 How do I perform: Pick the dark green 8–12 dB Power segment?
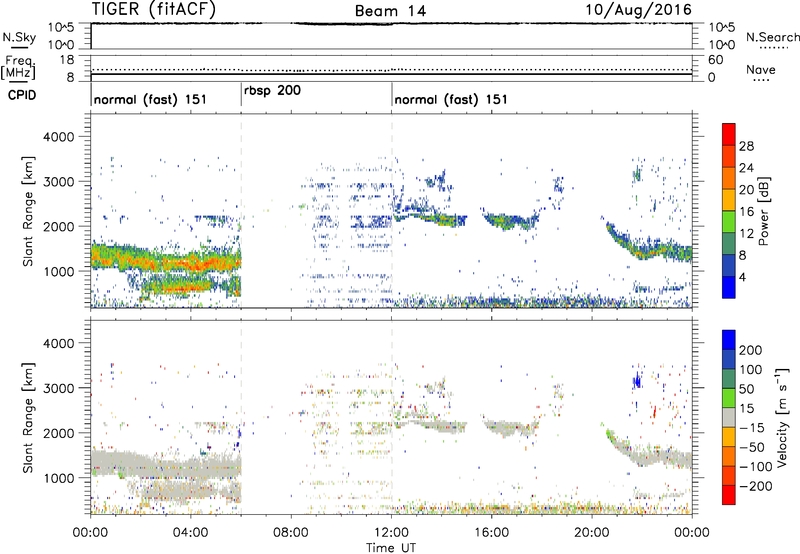click(x=729, y=244)
